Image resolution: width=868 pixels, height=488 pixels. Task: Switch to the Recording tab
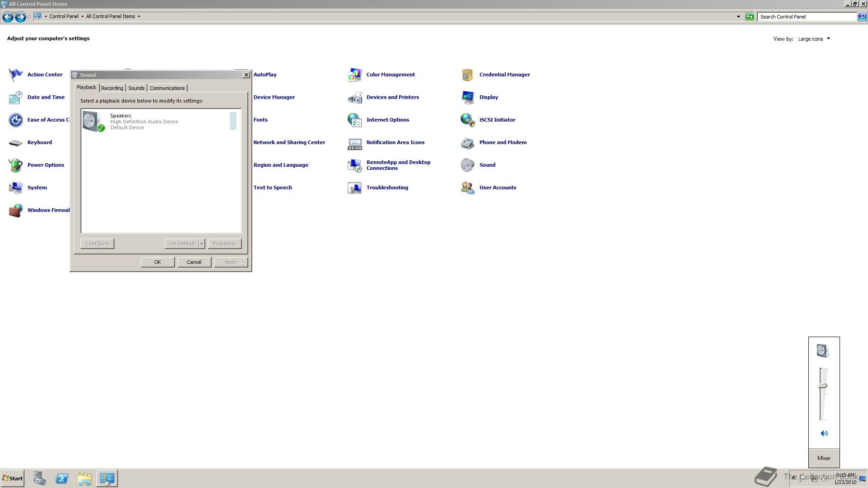[x=112, y=88]
